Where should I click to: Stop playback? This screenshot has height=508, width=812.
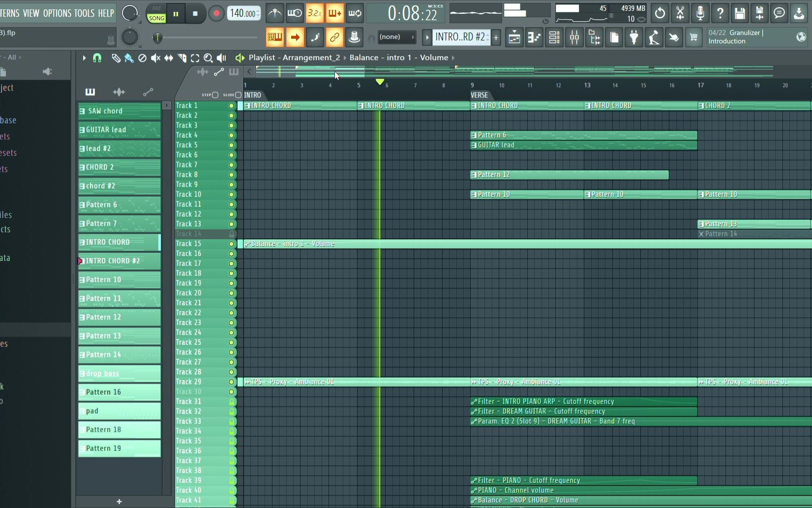point(195,14)
